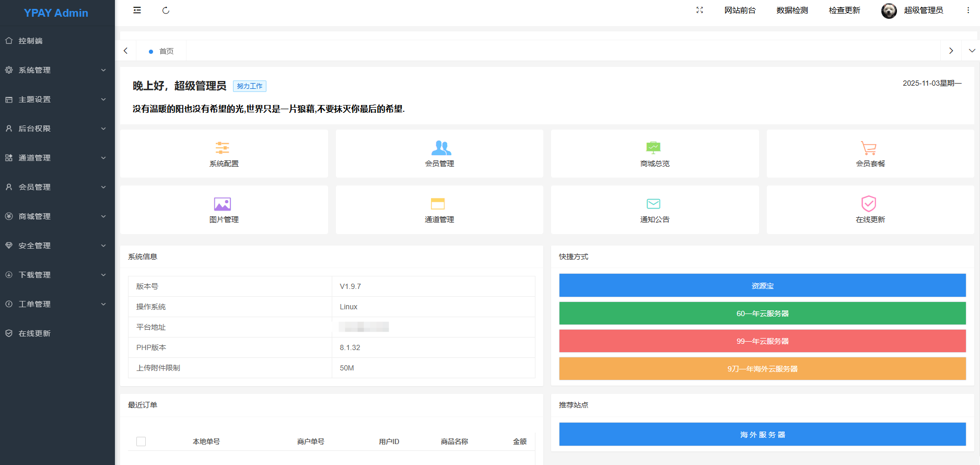Click the 工单管理 sidebar icon

(9, 304)
